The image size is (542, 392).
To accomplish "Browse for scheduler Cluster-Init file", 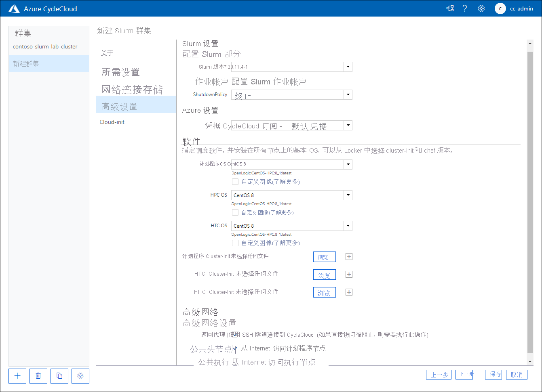I will [x=325, y=257].
